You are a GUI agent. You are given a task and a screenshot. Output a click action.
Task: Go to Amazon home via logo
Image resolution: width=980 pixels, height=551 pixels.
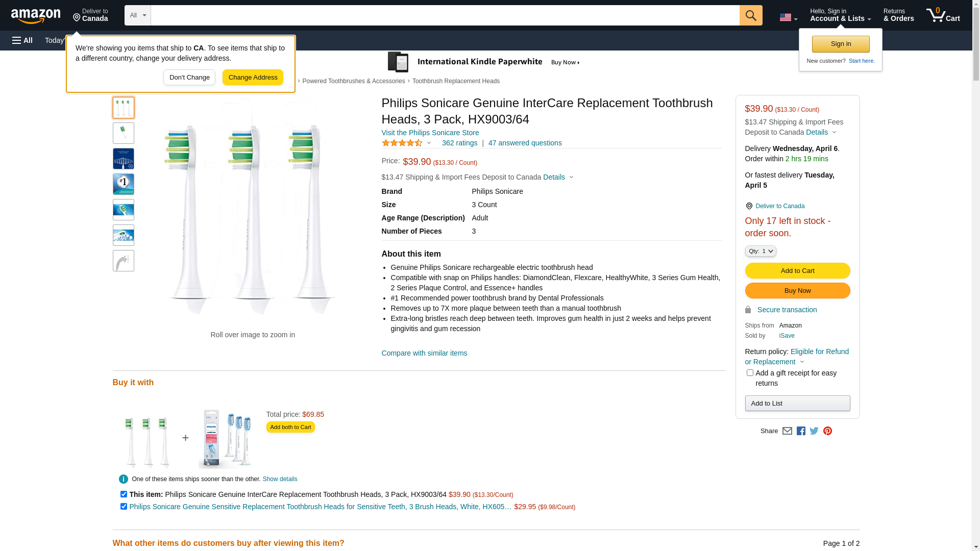point(36,16)
